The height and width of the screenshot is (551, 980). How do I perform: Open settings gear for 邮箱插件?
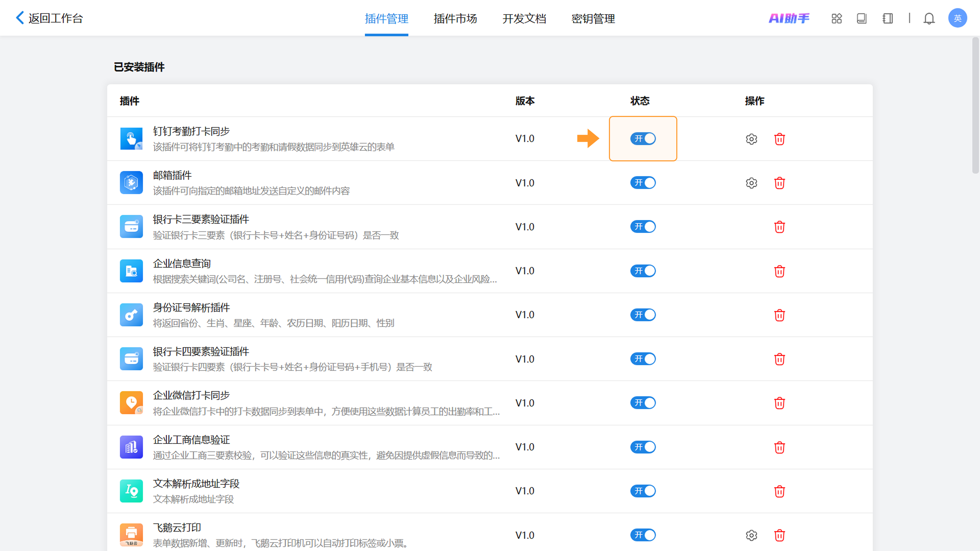coord(751,183)
